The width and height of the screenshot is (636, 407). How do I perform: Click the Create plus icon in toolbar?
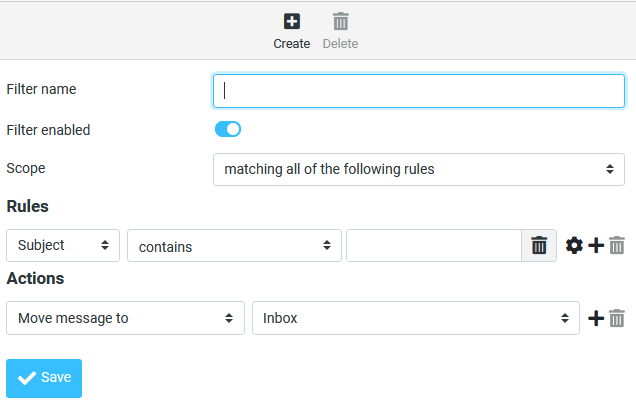point(292,21)
